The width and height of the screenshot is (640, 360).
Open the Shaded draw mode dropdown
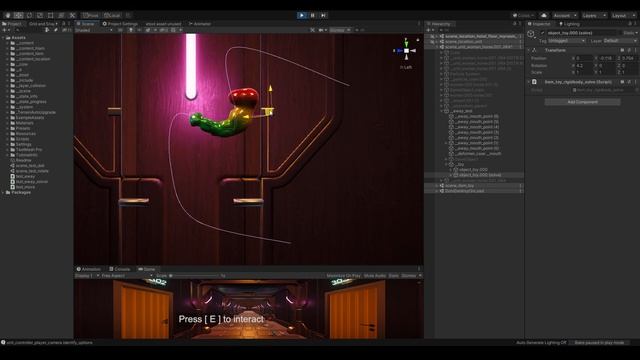point(94,30)
